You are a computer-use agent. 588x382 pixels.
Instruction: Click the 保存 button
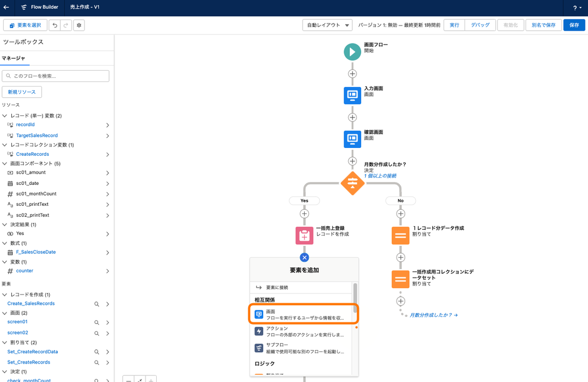574,25
